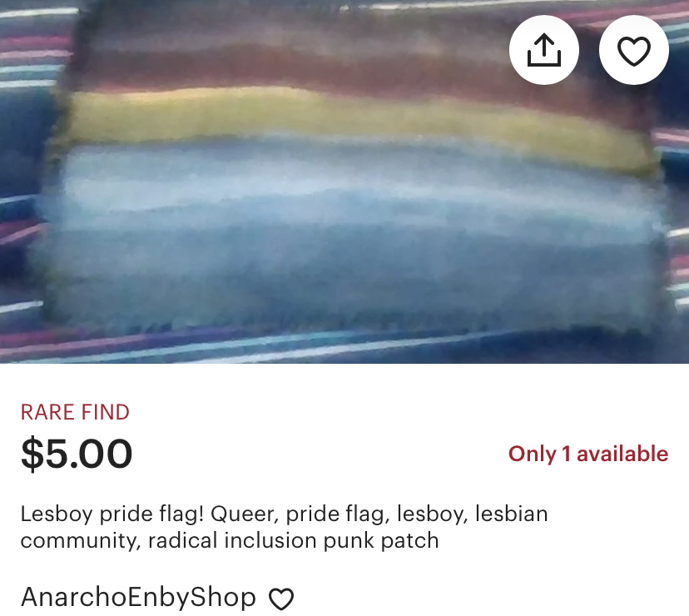
Task: Follow AnarchoEnbyShop via the small heart
Action: [281, 599]
